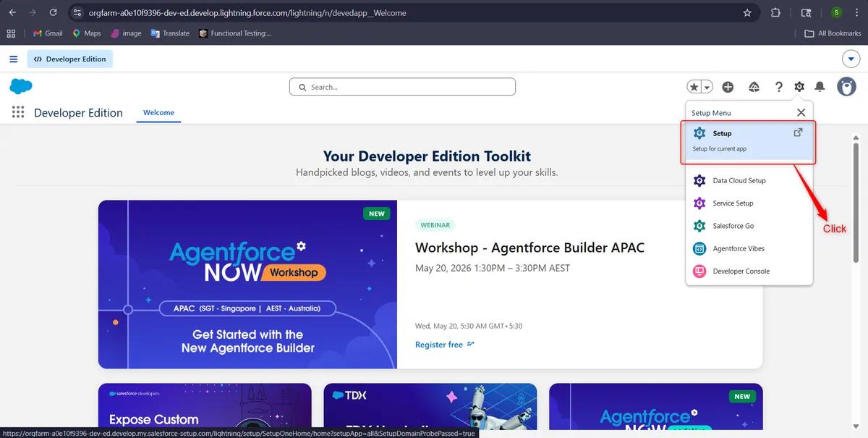Open the hamburger navigation menu
This screenshot has height=438, width=868.
[x=14, y=59]
